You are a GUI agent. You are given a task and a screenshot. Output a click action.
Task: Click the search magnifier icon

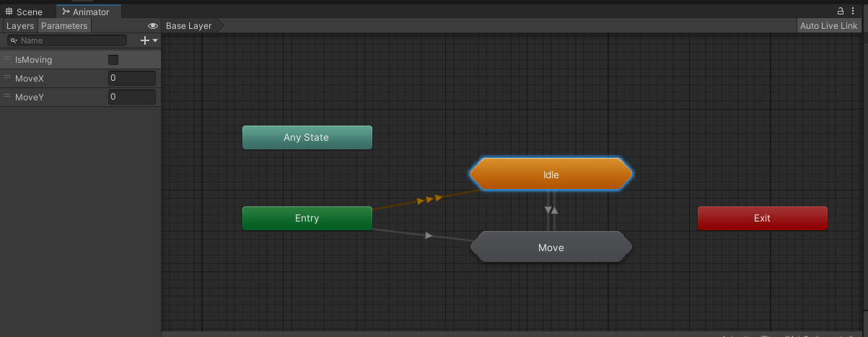14,41
